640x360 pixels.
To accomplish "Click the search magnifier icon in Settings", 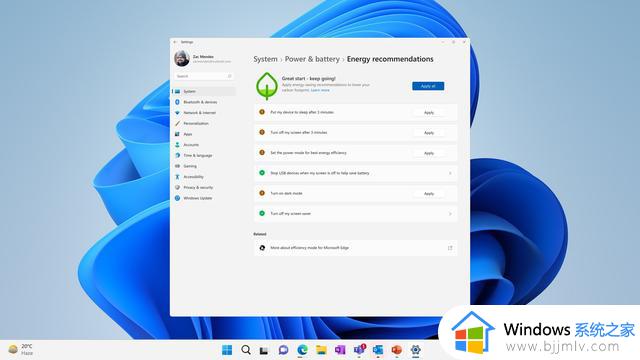I will [229, 76].
